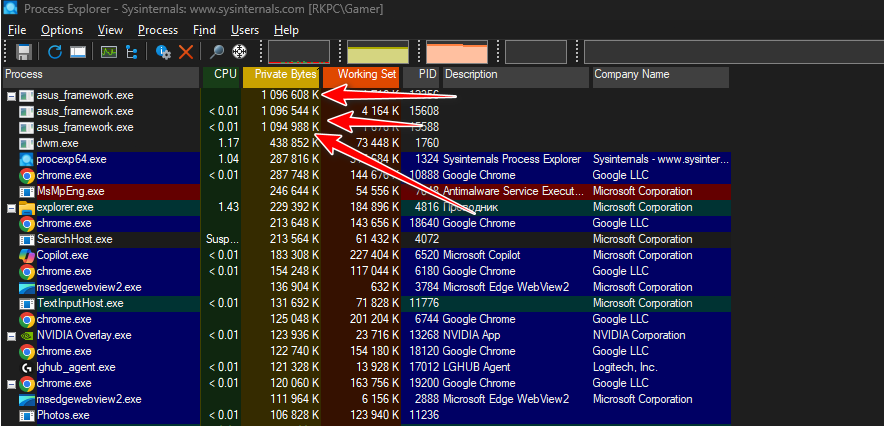Sort by the Description column header
The width and height of the screenshot is (884, 426).
516,77
